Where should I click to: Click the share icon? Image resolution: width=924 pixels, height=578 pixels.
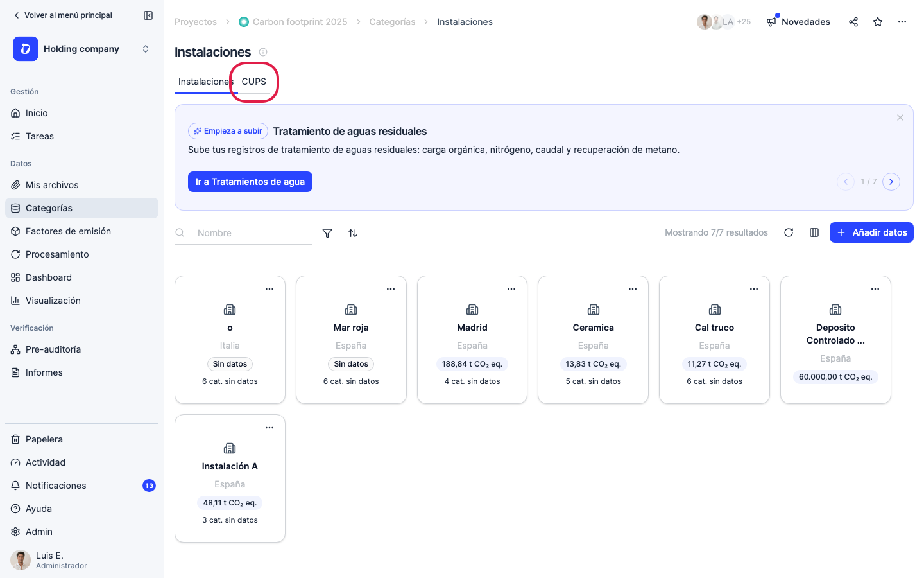pyautogui.click(x=853, y=22)
